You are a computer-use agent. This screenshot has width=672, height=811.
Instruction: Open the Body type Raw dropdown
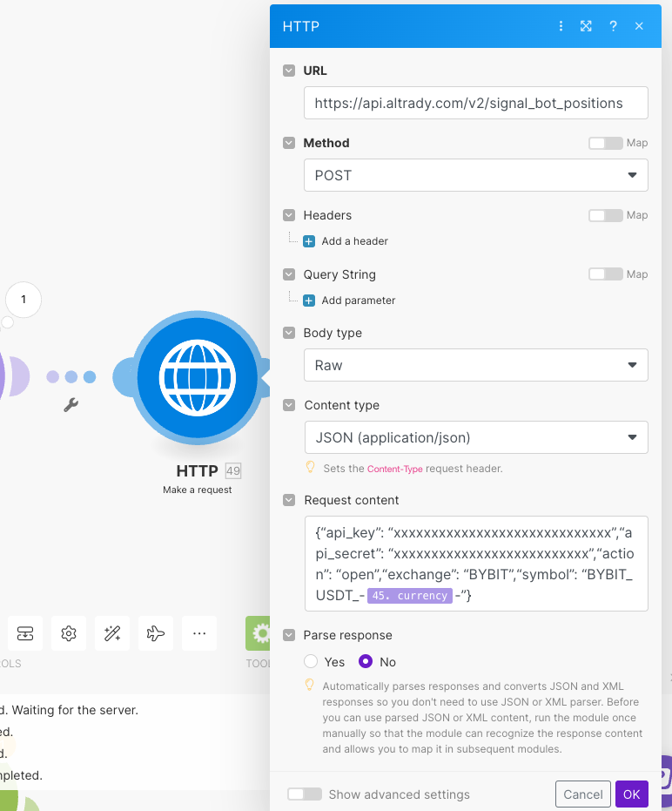tap(475, 365)
